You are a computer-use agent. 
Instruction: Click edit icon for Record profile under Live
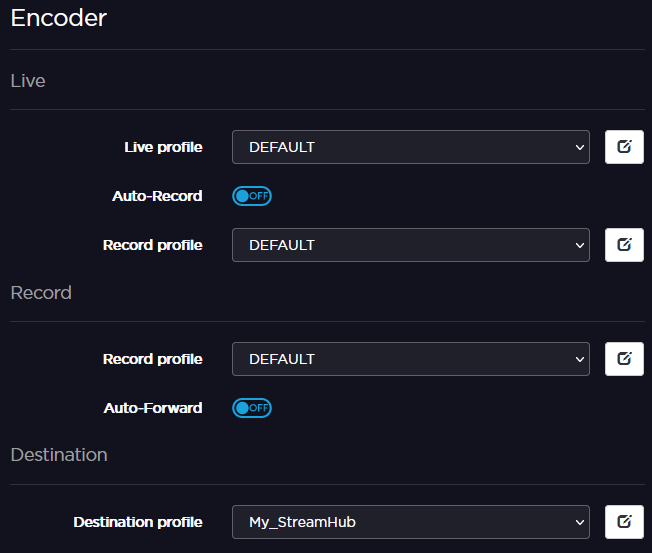pyautogui.click(x=624, y=245)
